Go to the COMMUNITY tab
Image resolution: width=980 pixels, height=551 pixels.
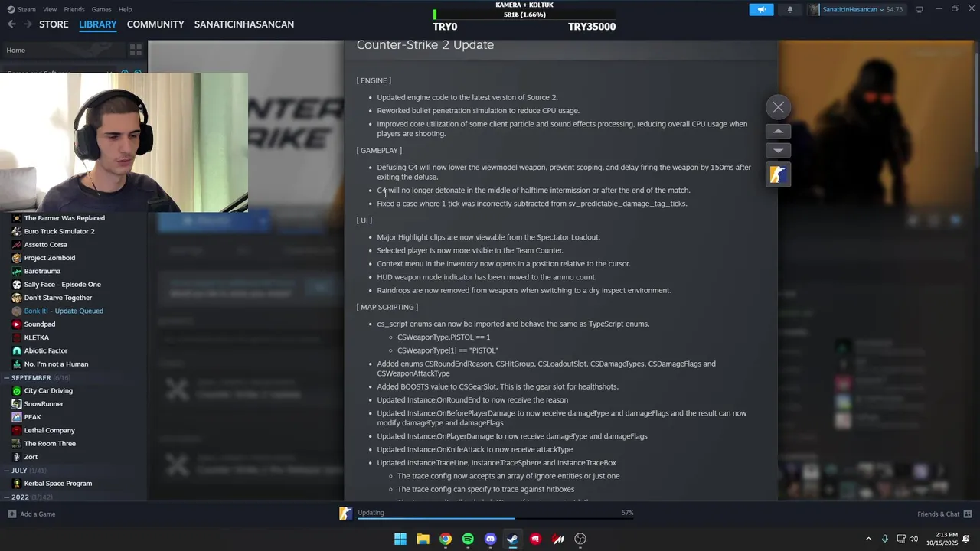coord(155,24)
